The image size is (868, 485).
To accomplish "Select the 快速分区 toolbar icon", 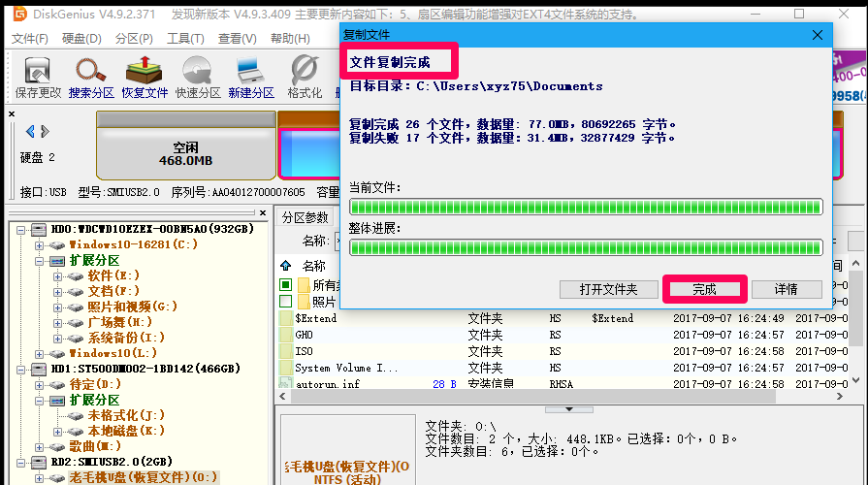I will point(198,78).
